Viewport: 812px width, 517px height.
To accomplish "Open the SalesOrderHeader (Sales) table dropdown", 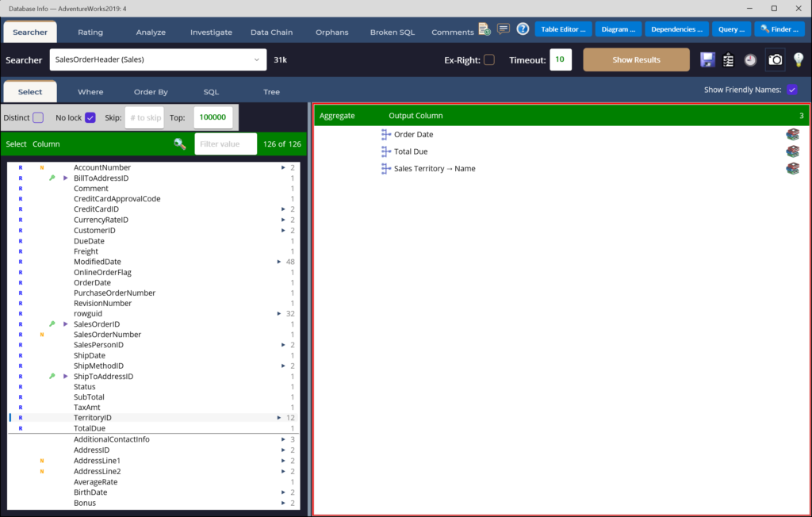I will [x=158, y=59].
